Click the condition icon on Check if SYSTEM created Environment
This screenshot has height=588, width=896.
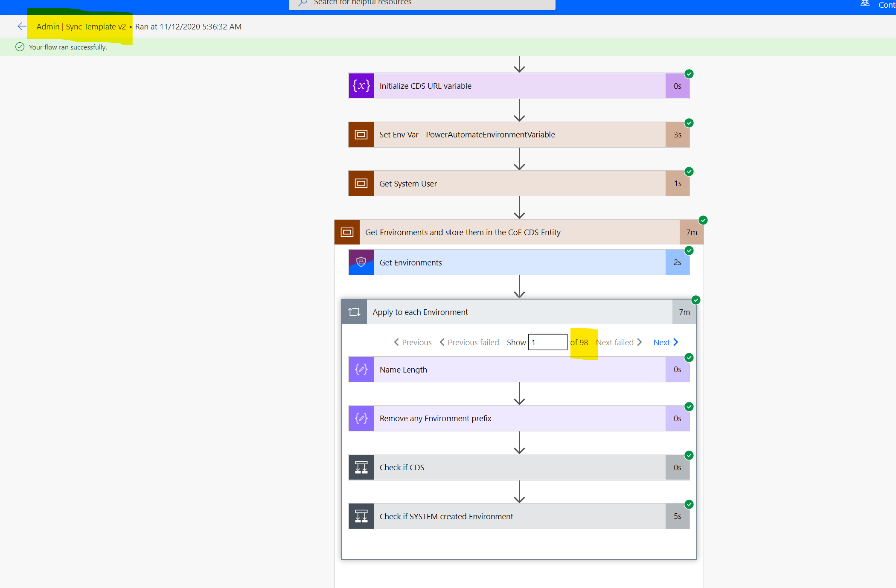point(361,516)
